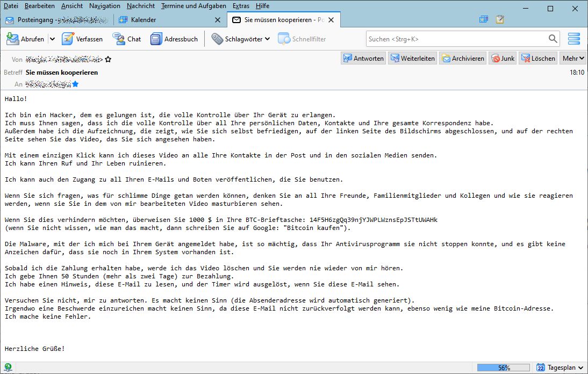Image resolution: width=588 pixels, height=374 pixels.
Task: Click the calendar icon in tab bar
Action: coord(484,20)
